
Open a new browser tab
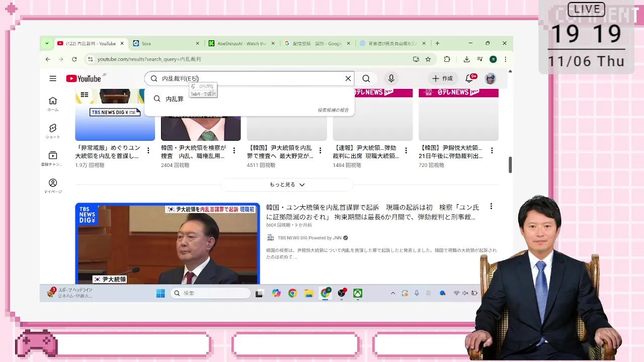point(437,43)
